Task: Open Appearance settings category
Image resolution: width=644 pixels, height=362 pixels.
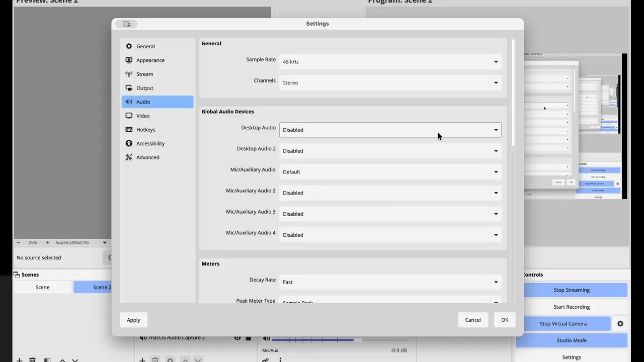Action: [157, 60]
